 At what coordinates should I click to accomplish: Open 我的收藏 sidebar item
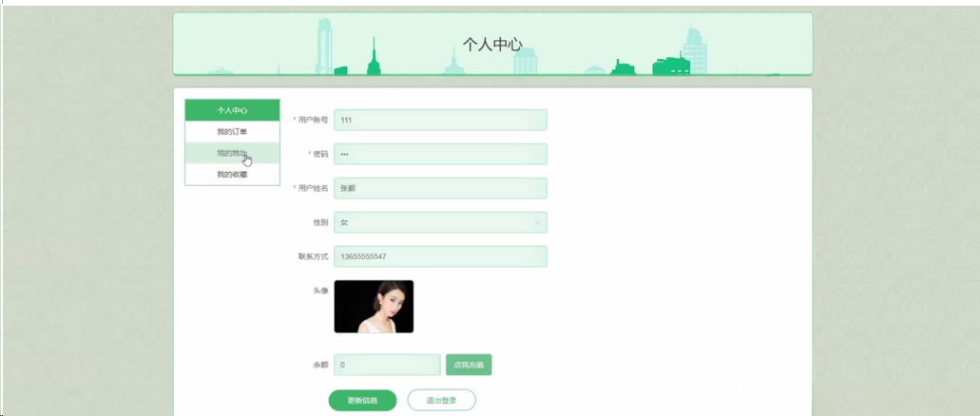click(233, 174)
